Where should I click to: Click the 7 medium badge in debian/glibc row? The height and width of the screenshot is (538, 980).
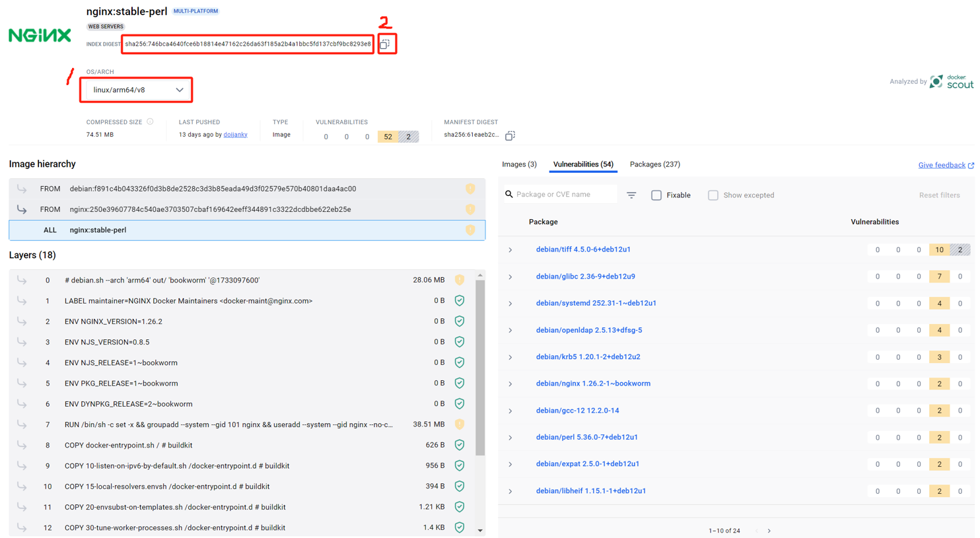click(939, 277)
